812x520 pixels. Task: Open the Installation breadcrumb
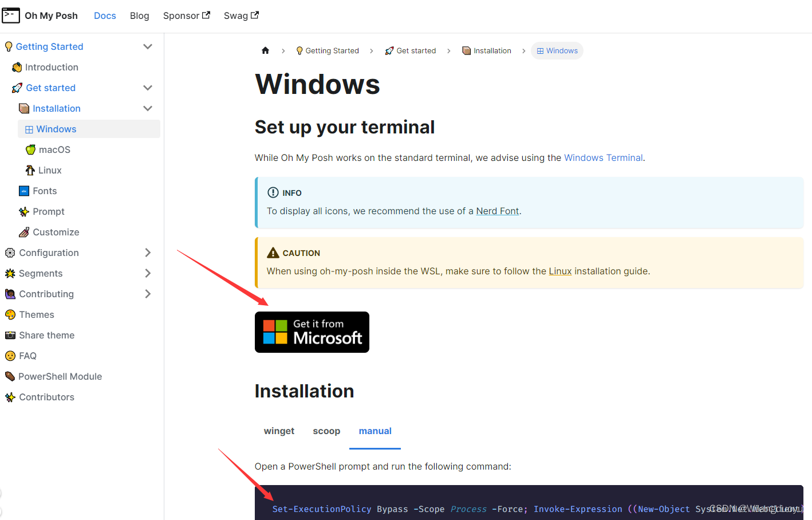[x=487, y=50]
